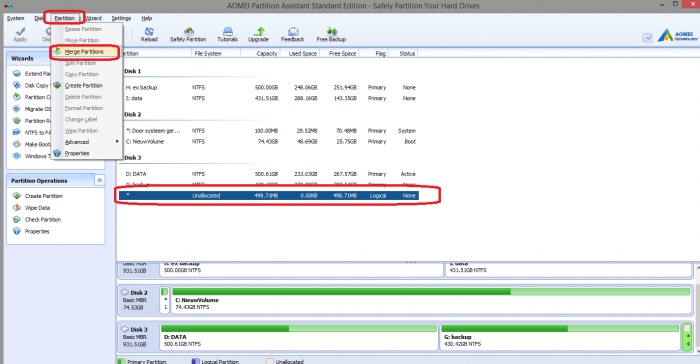Choose Create Partition in the Partition menu
The height and width of the screenshot is (364, 700).
tap(83, 85)
